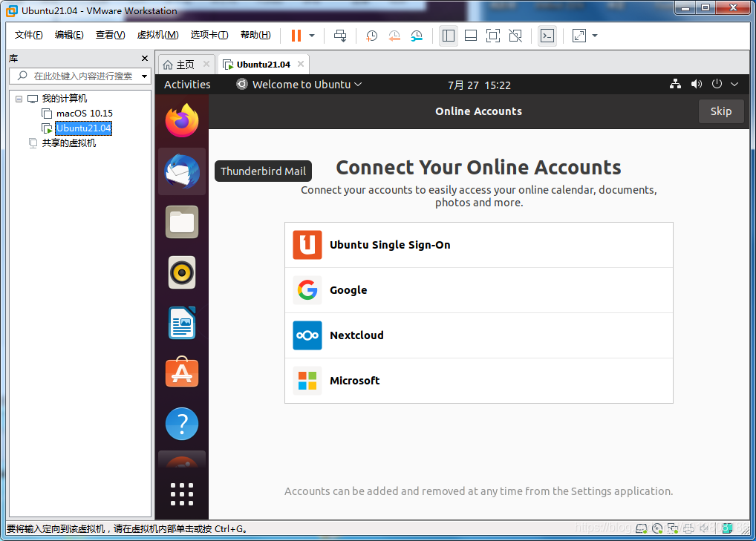Take a snapshot of the virtual machine

click(x=371, y=35)
